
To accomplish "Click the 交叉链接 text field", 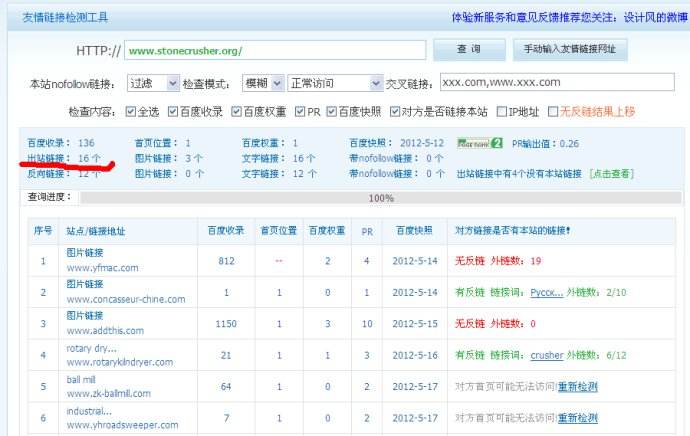I will coord(557,82).
